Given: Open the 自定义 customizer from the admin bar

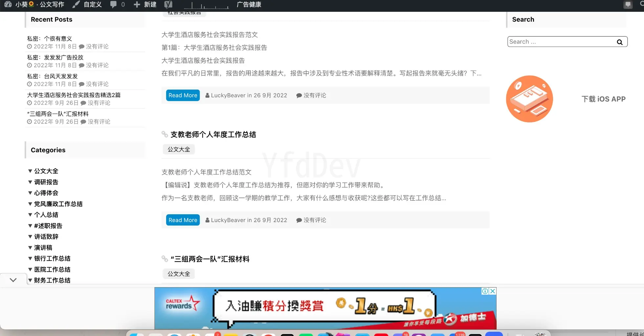Looking at the screenshot, I should [x=87, y=5].
